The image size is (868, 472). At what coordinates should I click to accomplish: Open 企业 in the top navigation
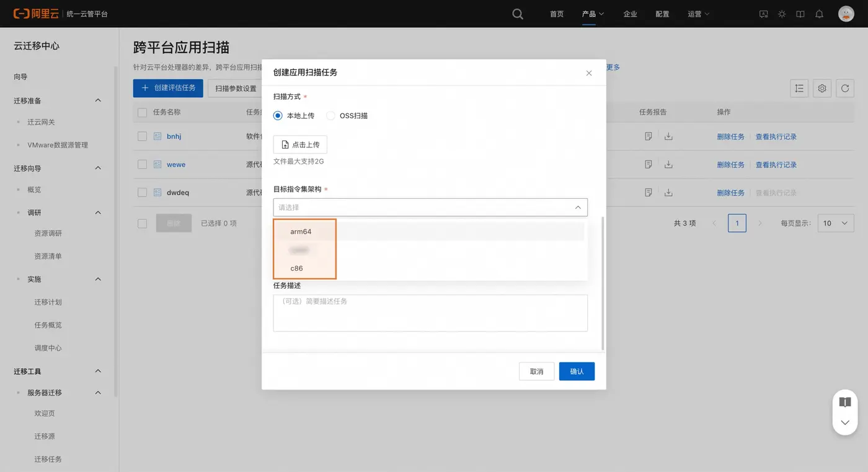[631, 14]
